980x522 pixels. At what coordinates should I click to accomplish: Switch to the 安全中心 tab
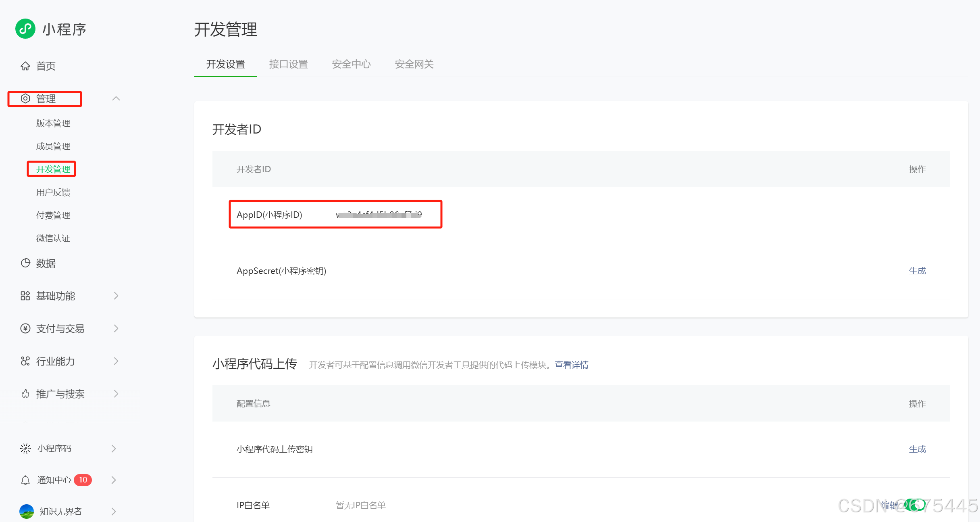[x=351, y=64]
